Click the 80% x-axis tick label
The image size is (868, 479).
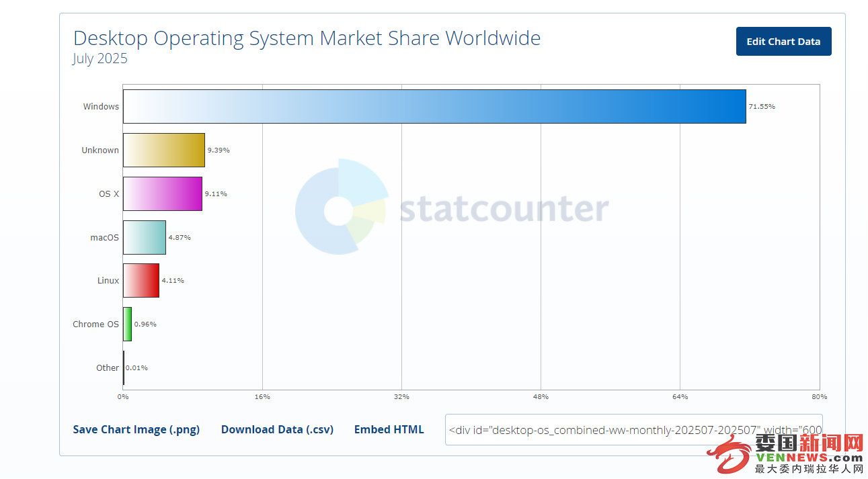point(819,396)
